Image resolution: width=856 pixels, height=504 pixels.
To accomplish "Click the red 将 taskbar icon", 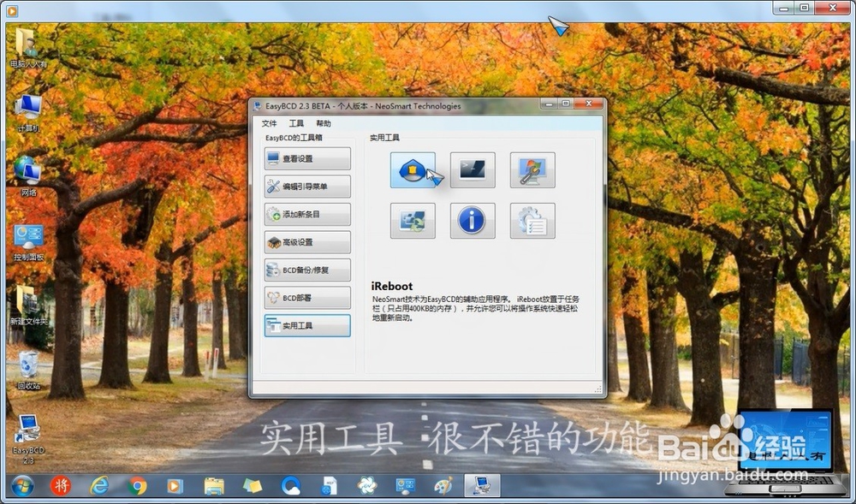I will pyautogui.click(x=61, y=485).
